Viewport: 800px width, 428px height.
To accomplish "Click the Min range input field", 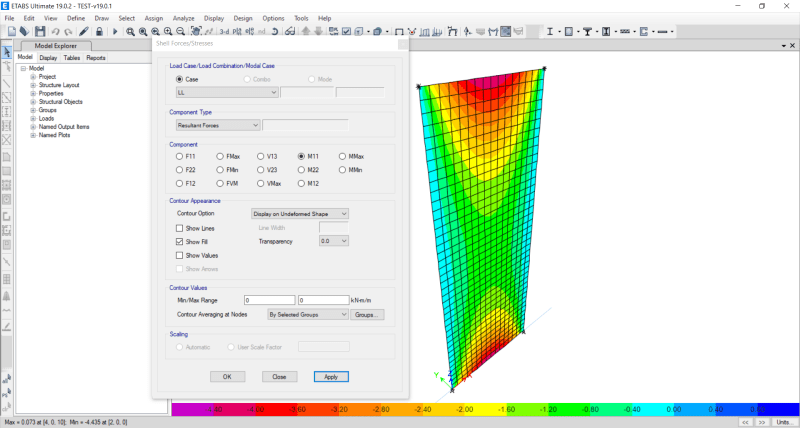I will 269,300.
